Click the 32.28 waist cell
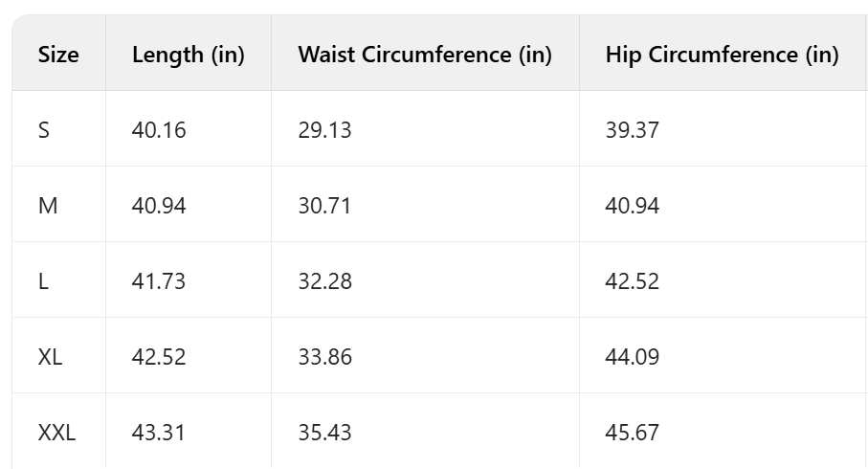Image resolution: width=868 pixels, height=469 pixels. pos(324,281)
